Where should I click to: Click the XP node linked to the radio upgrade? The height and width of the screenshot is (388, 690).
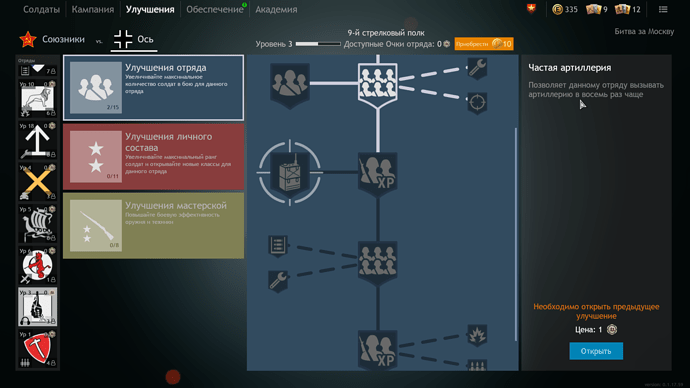point(378,175)
